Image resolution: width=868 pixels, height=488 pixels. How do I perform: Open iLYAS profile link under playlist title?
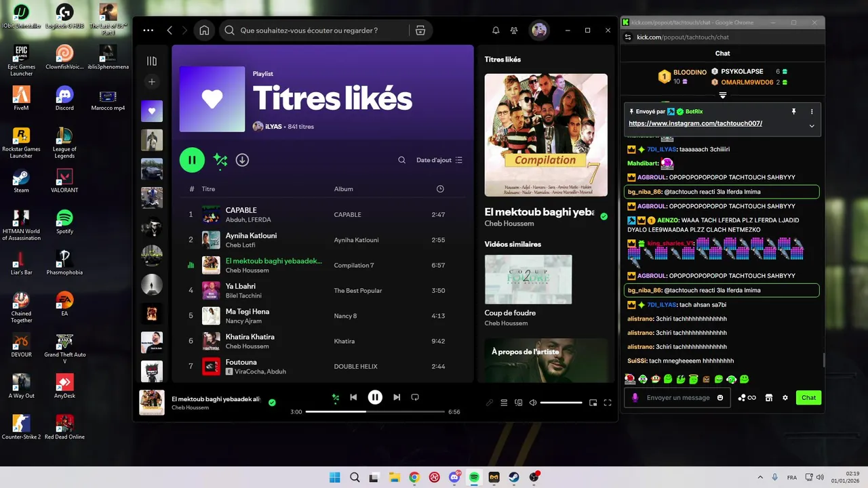point(273,127)
